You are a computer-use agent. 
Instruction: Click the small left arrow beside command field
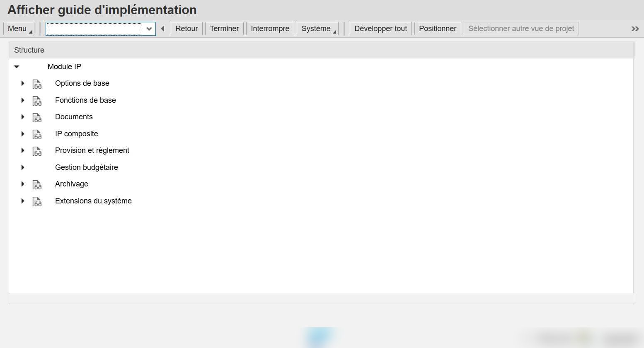point(162,29)
